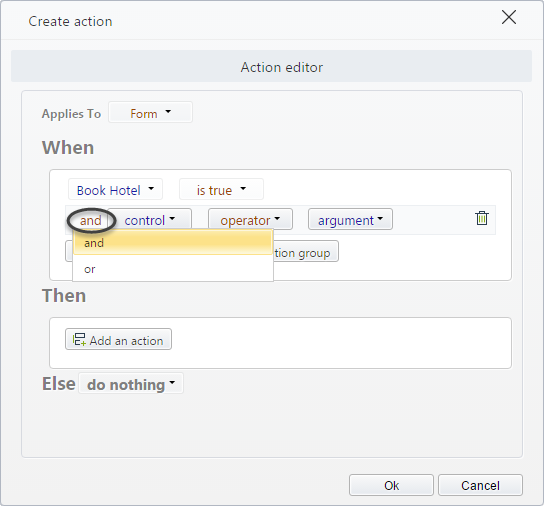Choose the 'or' option in list
544x506 pixels.
pos(173,269)
